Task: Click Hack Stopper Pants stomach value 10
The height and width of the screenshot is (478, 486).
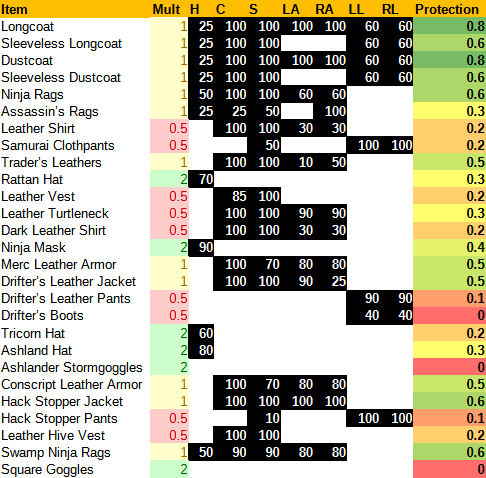Action: coord(264,418)
